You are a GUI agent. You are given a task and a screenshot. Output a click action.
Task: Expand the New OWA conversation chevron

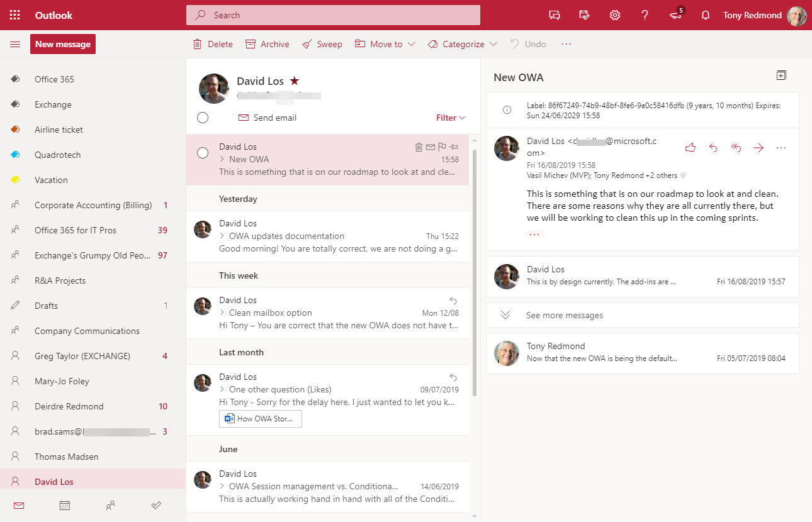pyautogui.click(x=222, y=160)
